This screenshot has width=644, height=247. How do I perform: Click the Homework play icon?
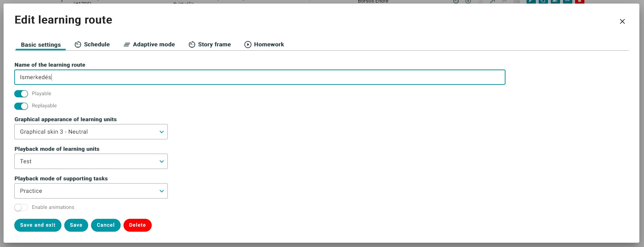248,45
